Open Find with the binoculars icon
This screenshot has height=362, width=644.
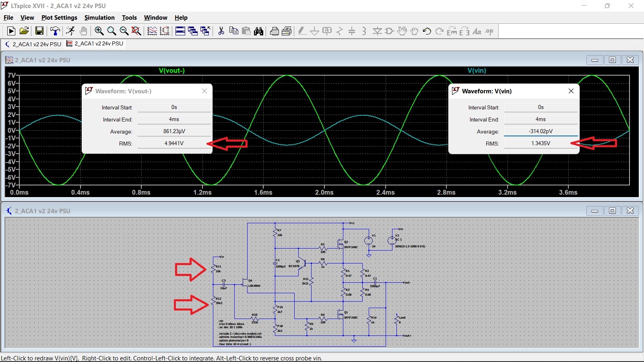tap(258, 31)
